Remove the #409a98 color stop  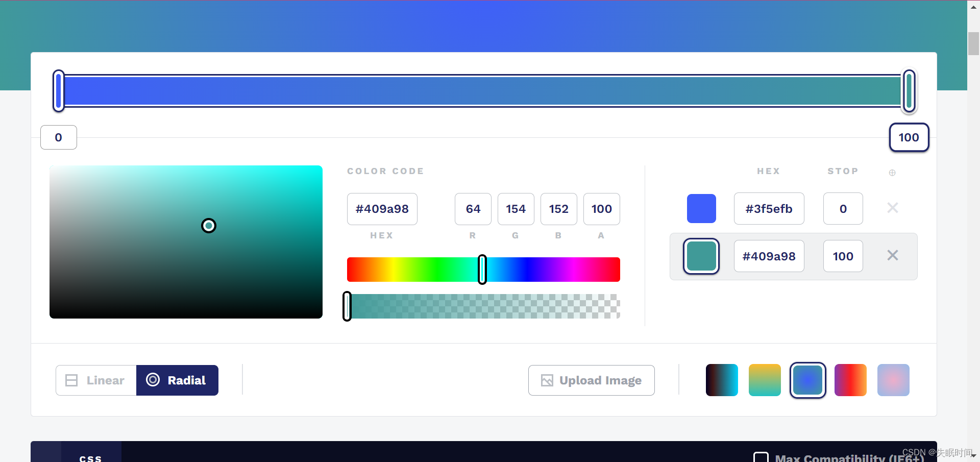click(893, 255)
